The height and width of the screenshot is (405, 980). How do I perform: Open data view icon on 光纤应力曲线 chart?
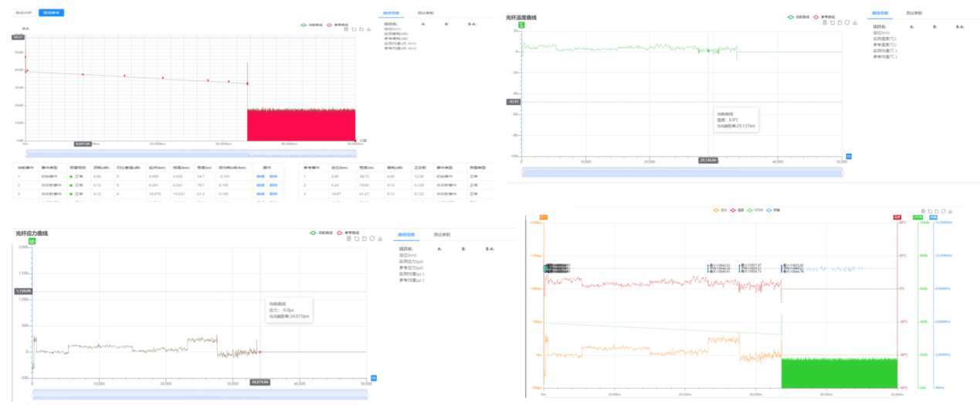(348, 238)
